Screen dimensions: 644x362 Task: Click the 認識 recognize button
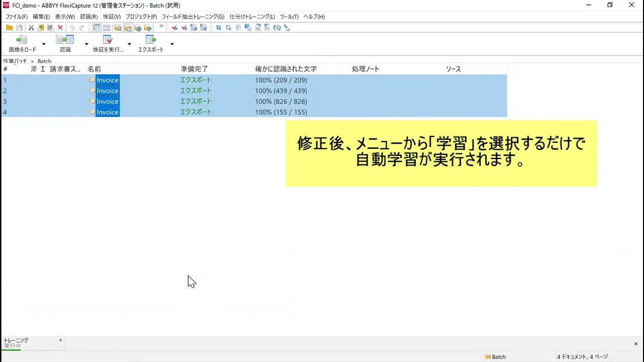(65, 44)
